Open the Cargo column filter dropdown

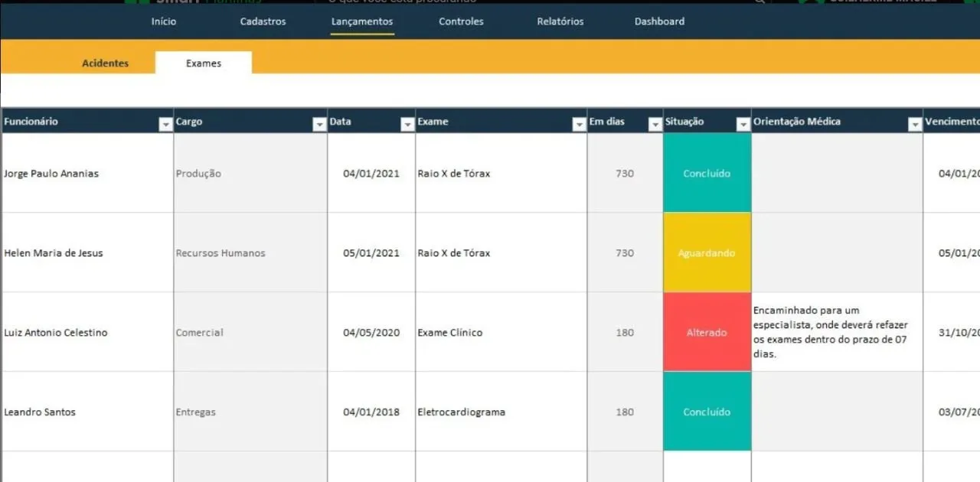pos(320,125)
